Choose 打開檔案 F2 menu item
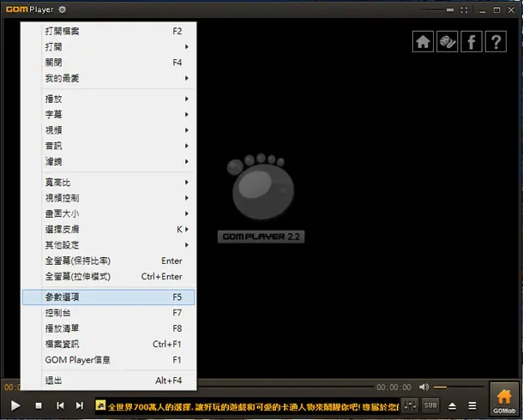This screenshot has height=420, width=523. coord(108,32)
